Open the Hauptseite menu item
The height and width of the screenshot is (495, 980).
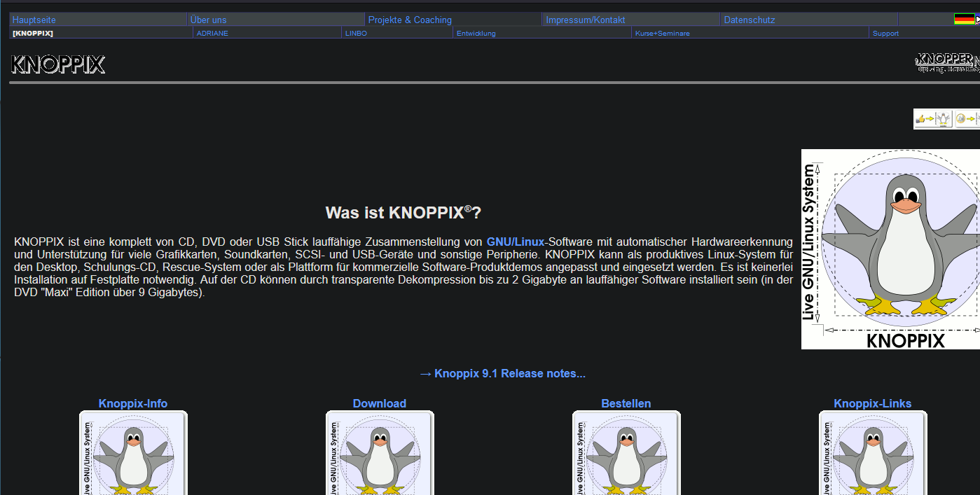[x=34, y=20]
